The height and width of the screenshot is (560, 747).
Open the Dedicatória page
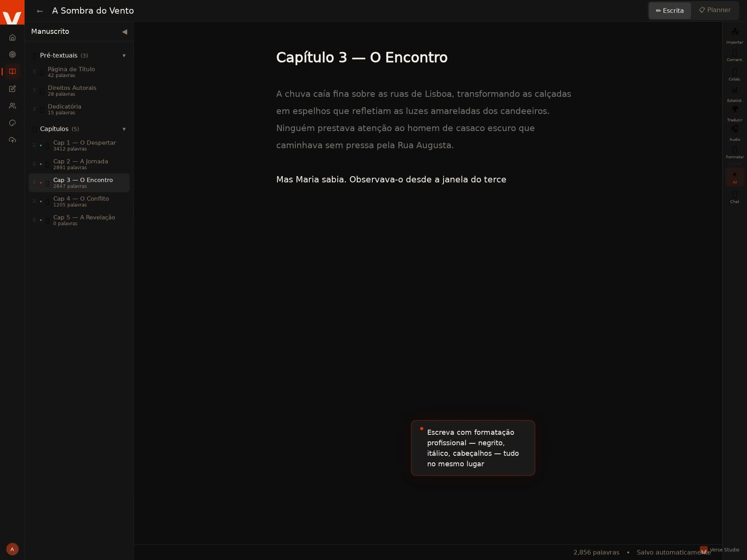click(65, 109)
